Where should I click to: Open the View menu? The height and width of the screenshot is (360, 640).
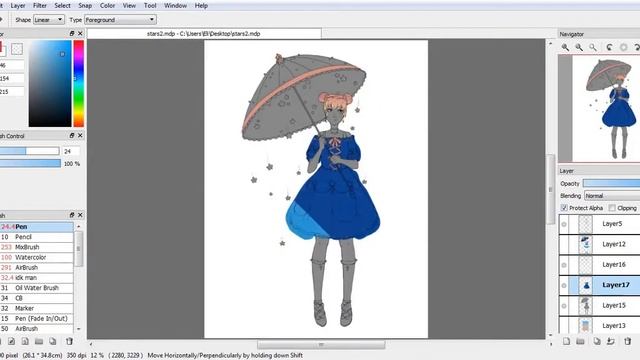(129, 6)
